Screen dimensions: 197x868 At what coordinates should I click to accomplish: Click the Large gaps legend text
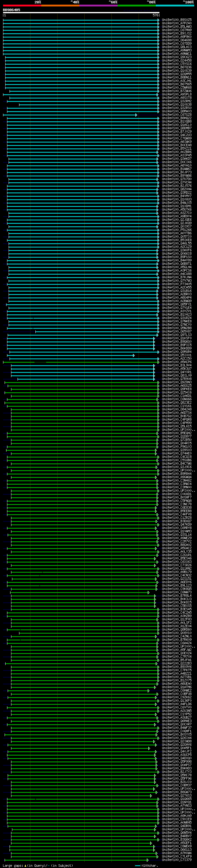coord(13,865)
